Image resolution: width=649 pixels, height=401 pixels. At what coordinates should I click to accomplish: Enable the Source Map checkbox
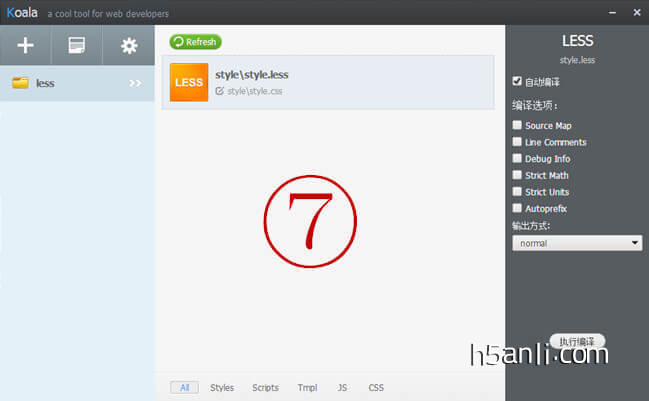click(x=517, y=125)
